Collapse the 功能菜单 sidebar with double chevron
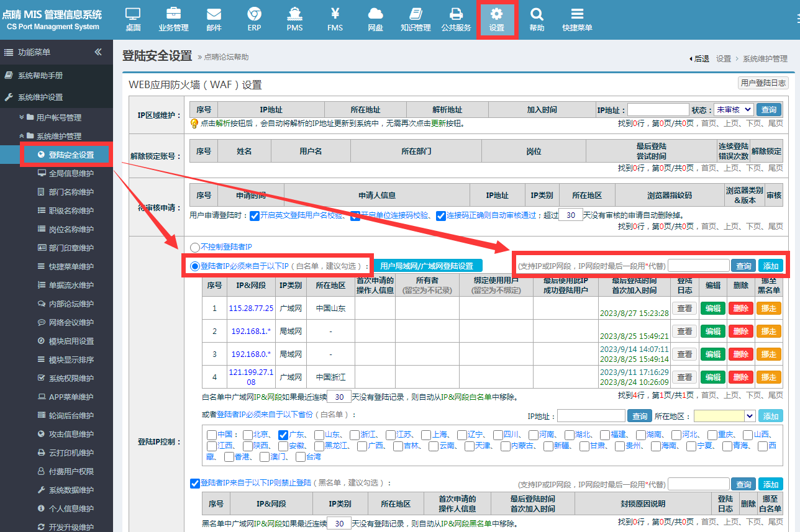Image resolution: width=800 pixels, height=532 pixels. pos(98,52)
